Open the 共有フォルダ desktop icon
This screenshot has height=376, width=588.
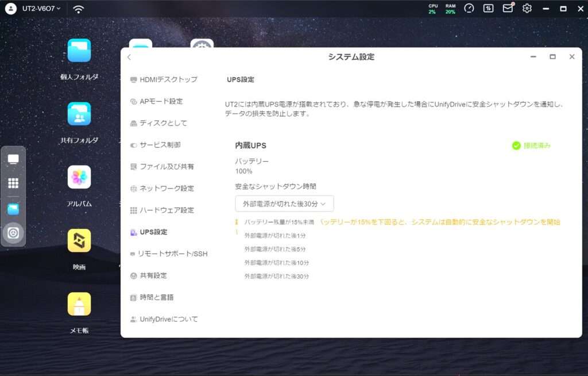[79, 114]
